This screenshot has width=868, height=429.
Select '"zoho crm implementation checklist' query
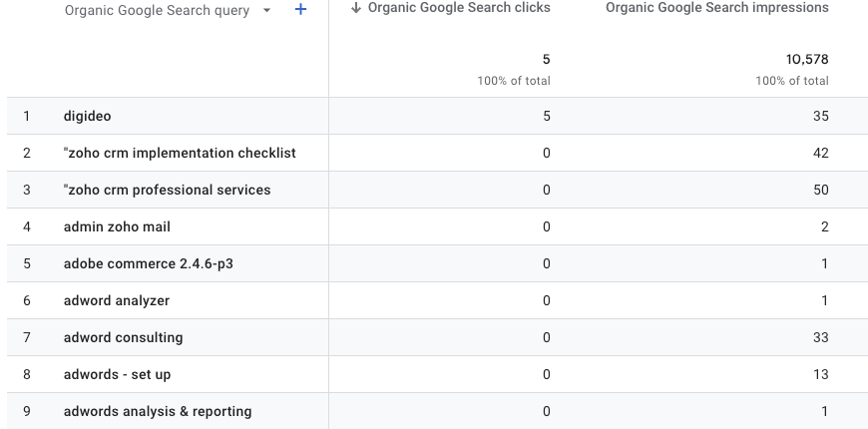click(180, 154)
